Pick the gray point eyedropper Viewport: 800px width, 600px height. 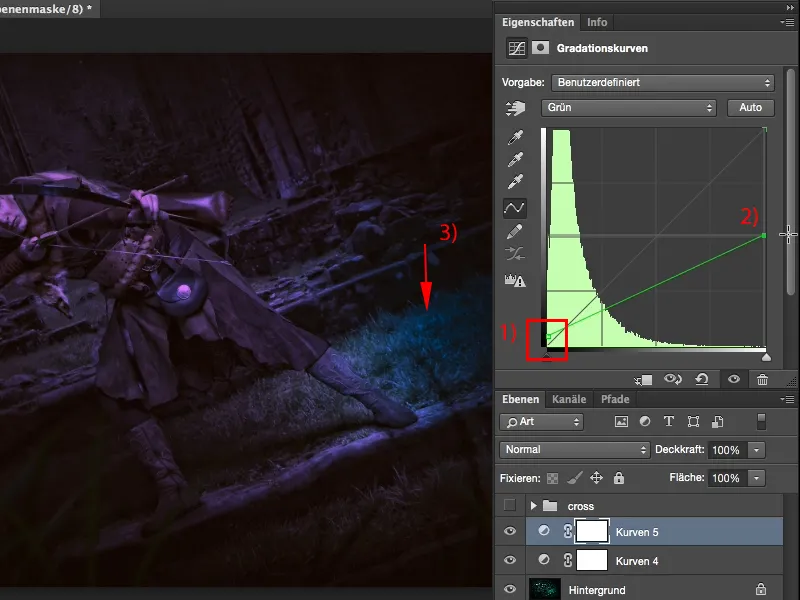[515, 160]
